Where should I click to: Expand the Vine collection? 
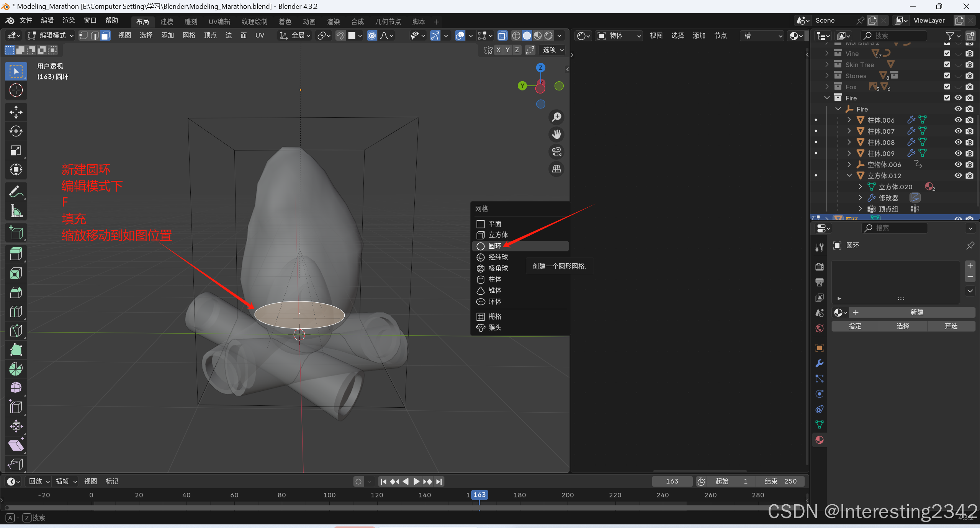827,54
